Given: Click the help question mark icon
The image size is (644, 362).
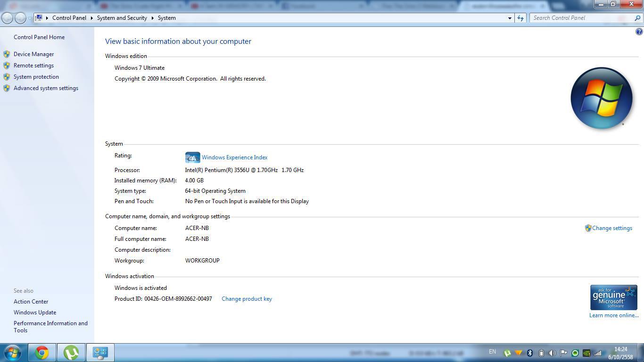Looking at the screenshot, I should point(639,32).
